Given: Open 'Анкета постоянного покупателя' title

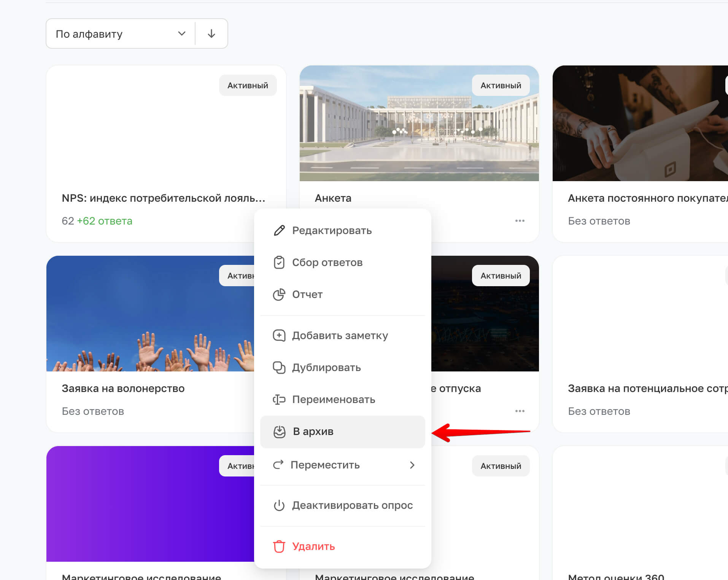Looking at the screenshot, I should tap(648, 198).
